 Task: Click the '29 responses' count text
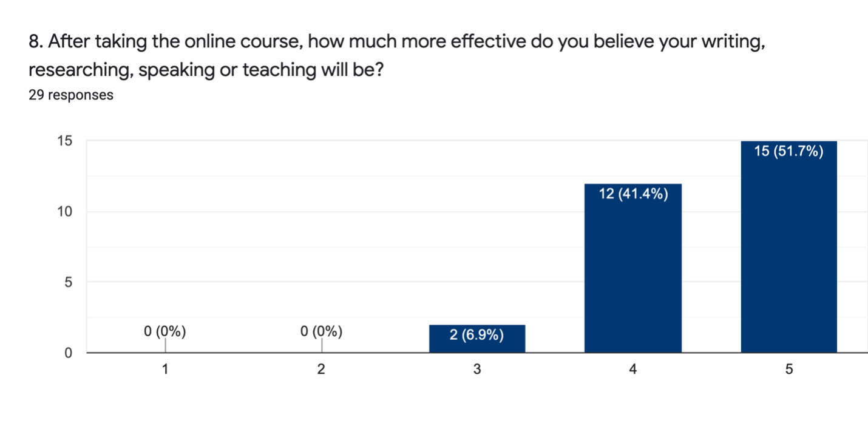point(71,95)
